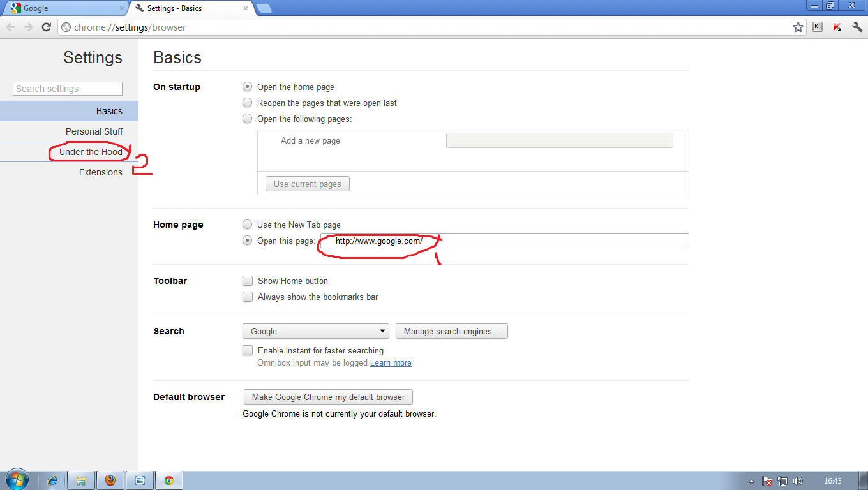The width and height of the screenshot is (868, 490).
Task: Click the red Kaspersky extension icon
Action: [837, 27]
